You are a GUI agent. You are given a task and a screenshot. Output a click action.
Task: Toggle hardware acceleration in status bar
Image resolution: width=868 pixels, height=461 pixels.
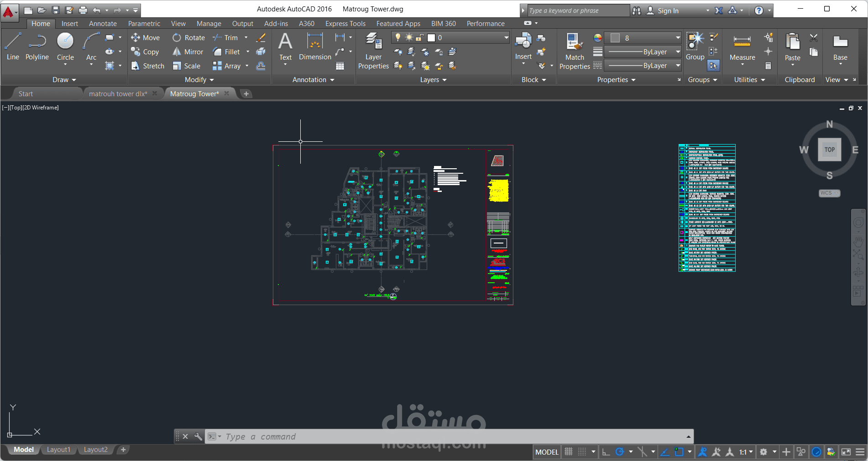point(816,452)
